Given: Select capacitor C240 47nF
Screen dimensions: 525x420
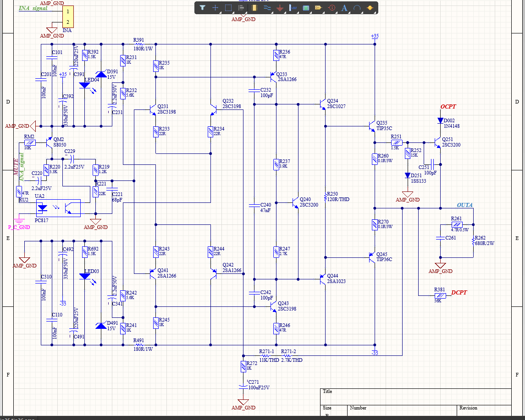Looking at the screenshot, I should [x=254, y=205].
